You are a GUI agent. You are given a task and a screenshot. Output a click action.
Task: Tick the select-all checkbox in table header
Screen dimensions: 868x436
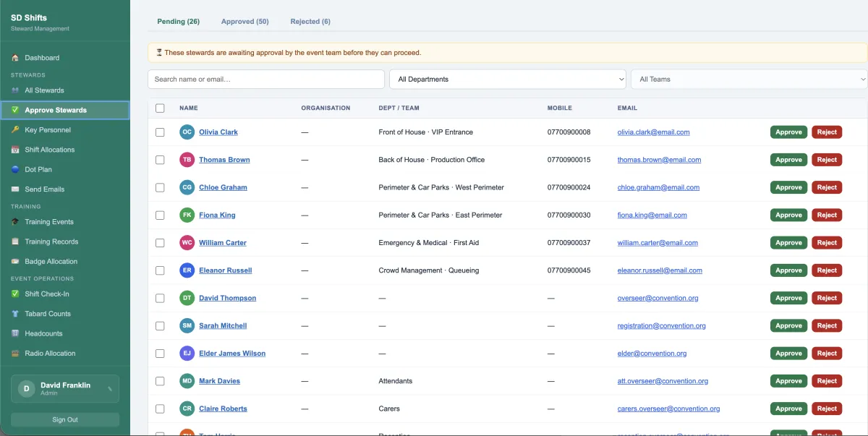[160, 108]
